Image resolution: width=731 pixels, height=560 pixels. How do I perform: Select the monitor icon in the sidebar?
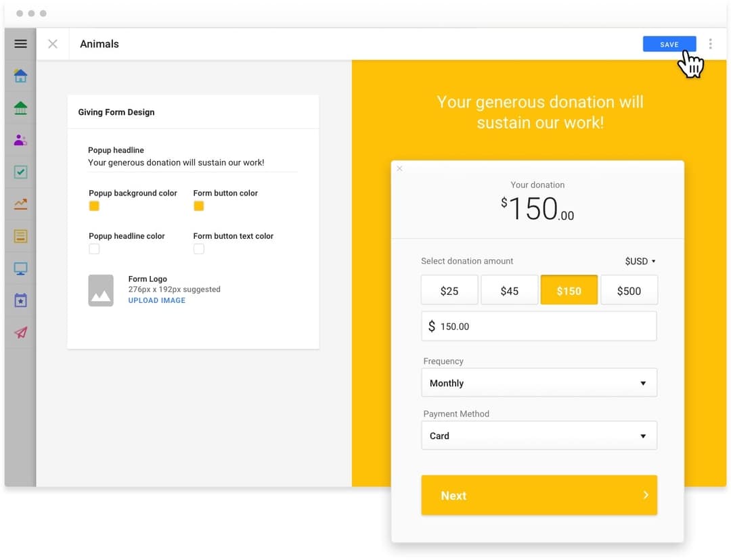(x=20, y=268)
